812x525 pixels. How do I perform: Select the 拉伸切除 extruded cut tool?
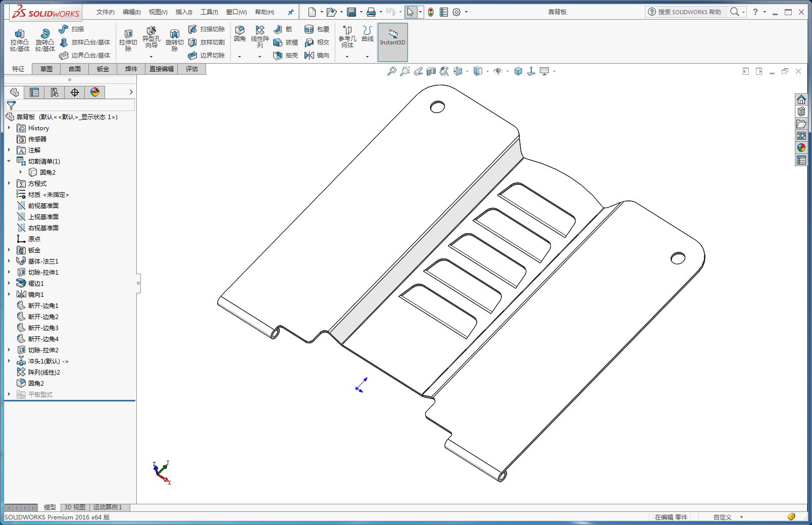(x=128, y=40)
